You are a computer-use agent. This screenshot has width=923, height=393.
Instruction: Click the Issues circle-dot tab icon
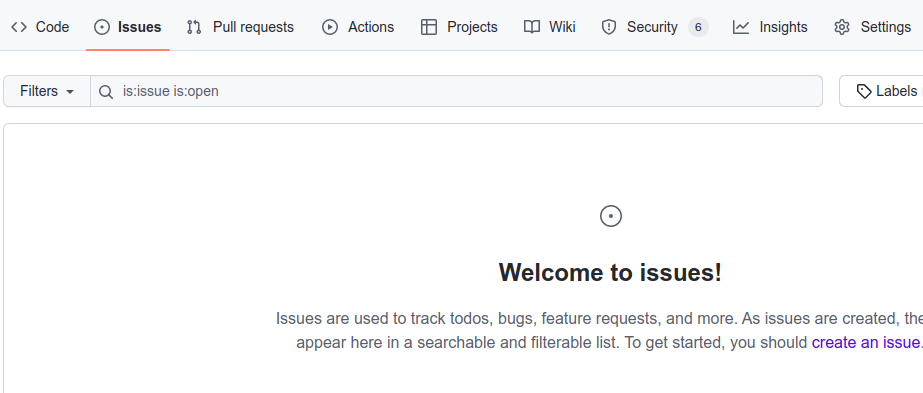pos(102,27)
